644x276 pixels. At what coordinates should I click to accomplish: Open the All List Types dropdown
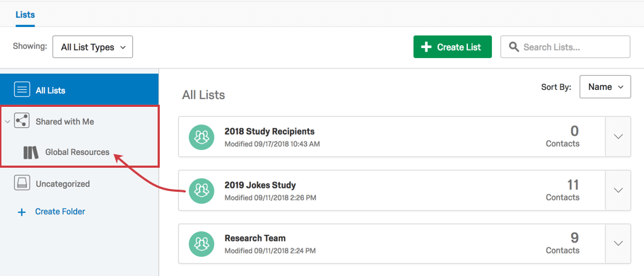coord(93,47)
